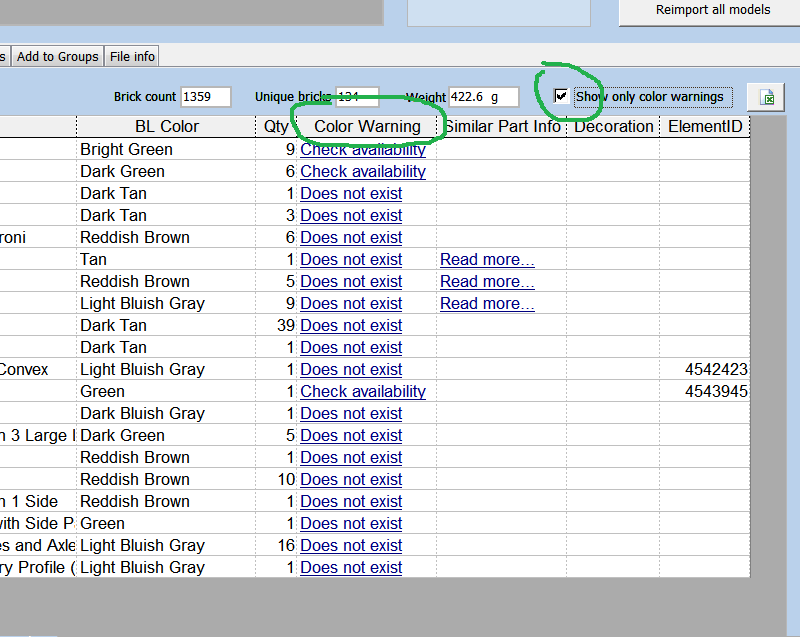Sort by the Qty column header
The width and height of the screenshot is (800, 637).
point(276,126)
